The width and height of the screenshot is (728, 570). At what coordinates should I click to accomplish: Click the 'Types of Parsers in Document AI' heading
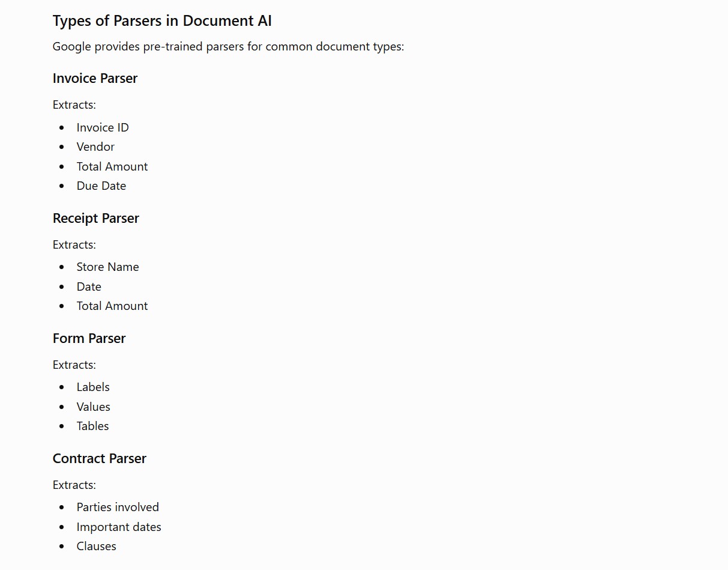(x=162, y=21)
